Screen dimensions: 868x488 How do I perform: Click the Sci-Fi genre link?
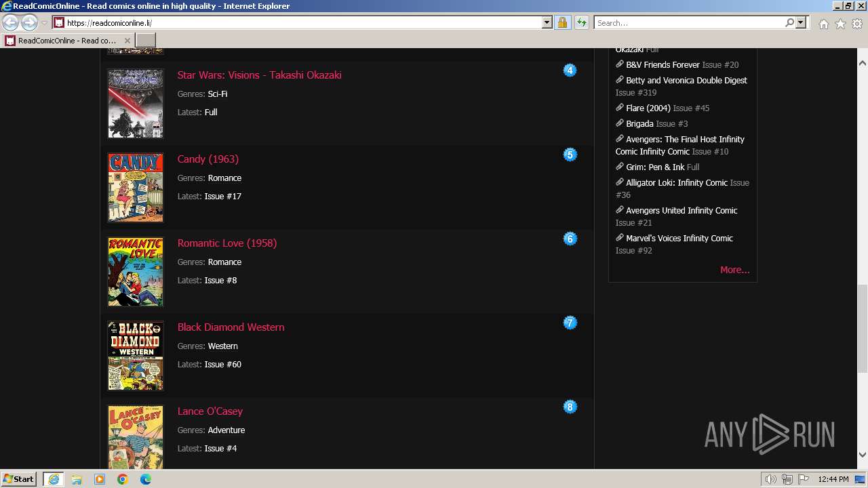(x=218, y=94)
